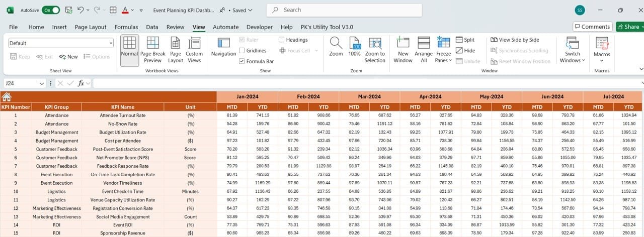The image size is (644, 237).
Task: Toggle the AutoSave switch
Action: pyautogui.click(x=51, y=10)
